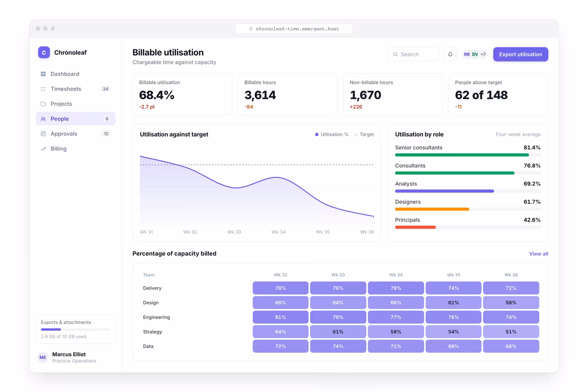Click the Search input field
The height and width of the screenshot is (392, 588).
[x=413, y=54]
